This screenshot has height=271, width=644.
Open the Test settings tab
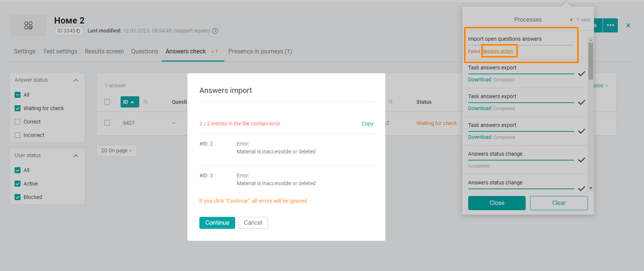coord(60,52)
